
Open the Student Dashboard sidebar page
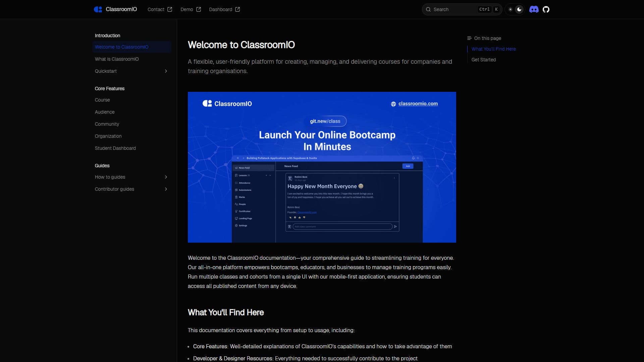point(131,148)
